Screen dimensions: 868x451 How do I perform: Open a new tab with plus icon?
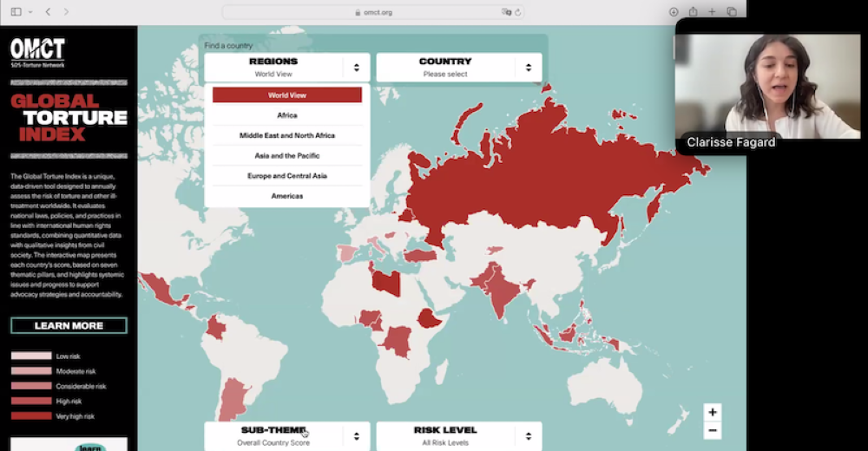tap(712, 11)
